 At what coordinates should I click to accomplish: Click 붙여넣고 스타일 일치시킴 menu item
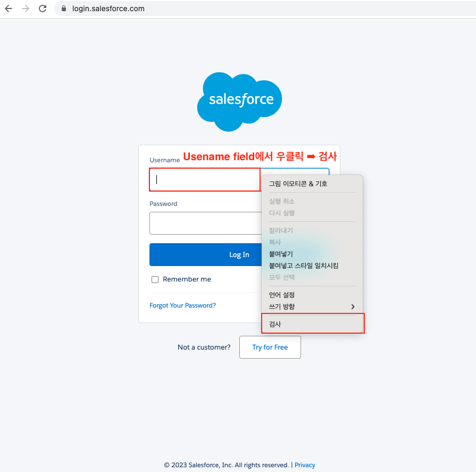[304, 266]
